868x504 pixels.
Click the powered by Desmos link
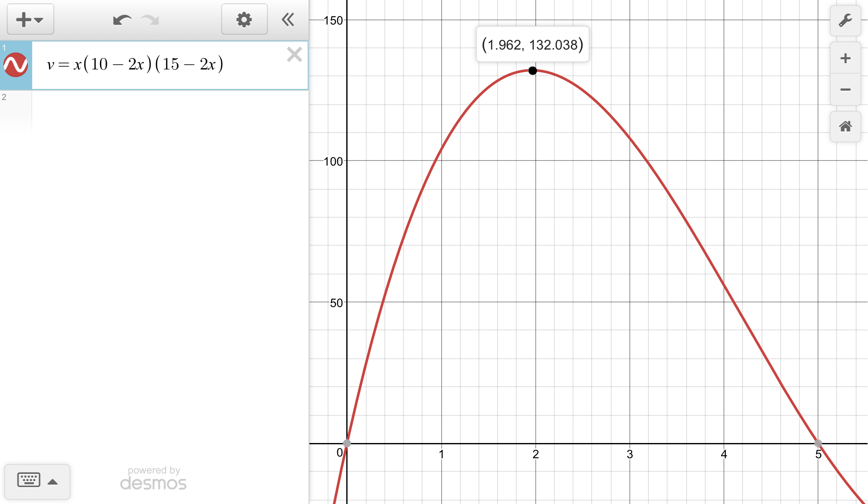(153, 479)
